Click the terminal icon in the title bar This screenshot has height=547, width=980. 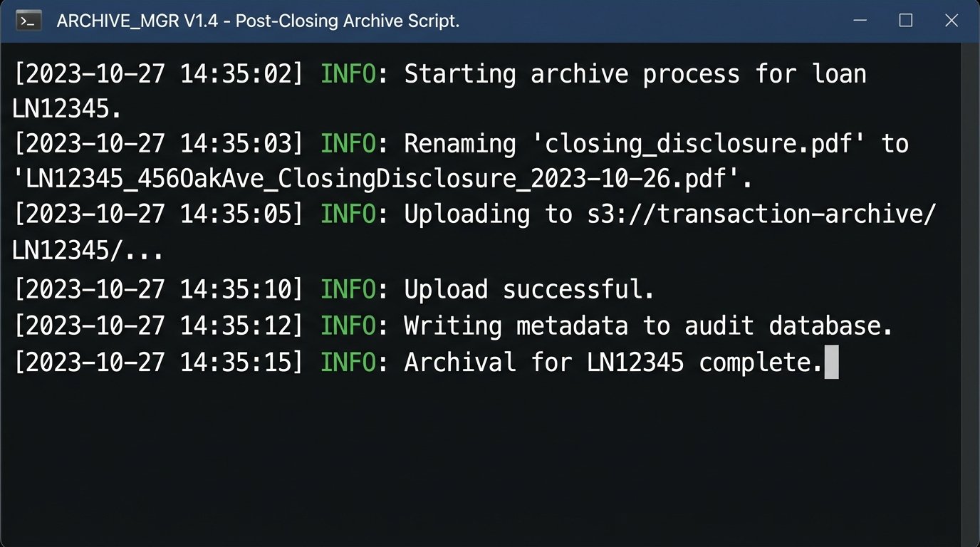tap(28, 21)
